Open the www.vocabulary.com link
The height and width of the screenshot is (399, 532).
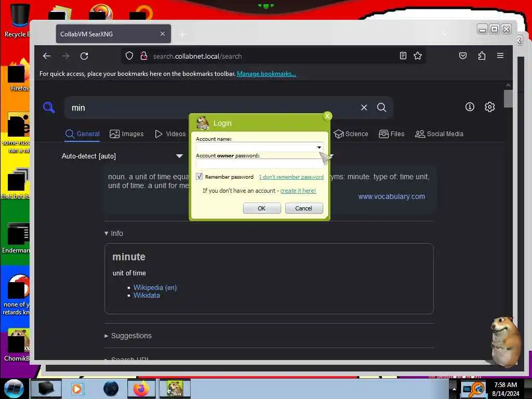pos(392,196)
